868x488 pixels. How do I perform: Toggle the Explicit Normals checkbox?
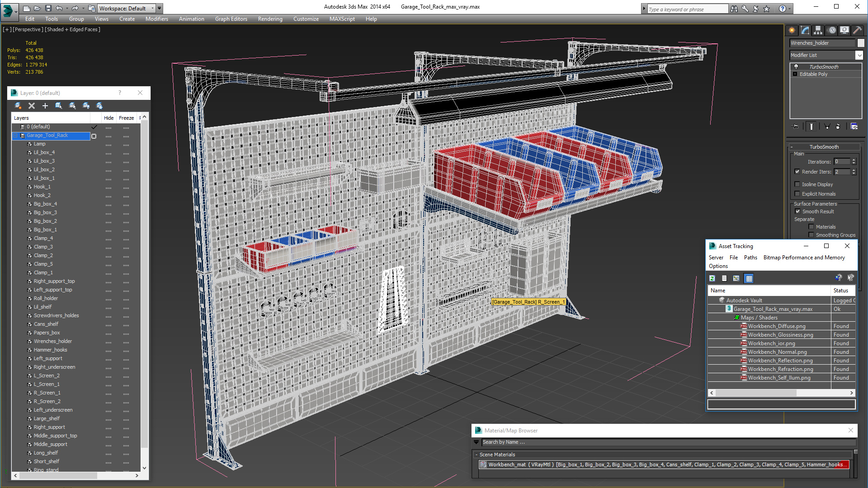[797, 194]
